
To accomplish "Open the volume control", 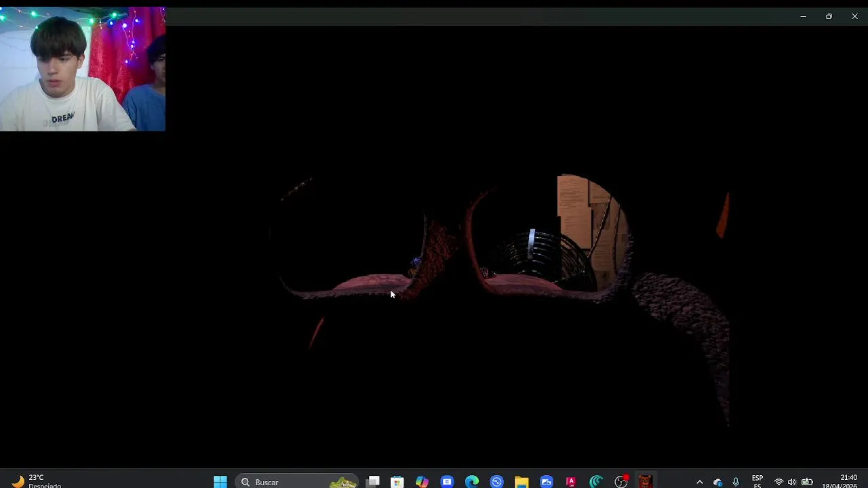I will pyautogui.click(x=792, y=482).
